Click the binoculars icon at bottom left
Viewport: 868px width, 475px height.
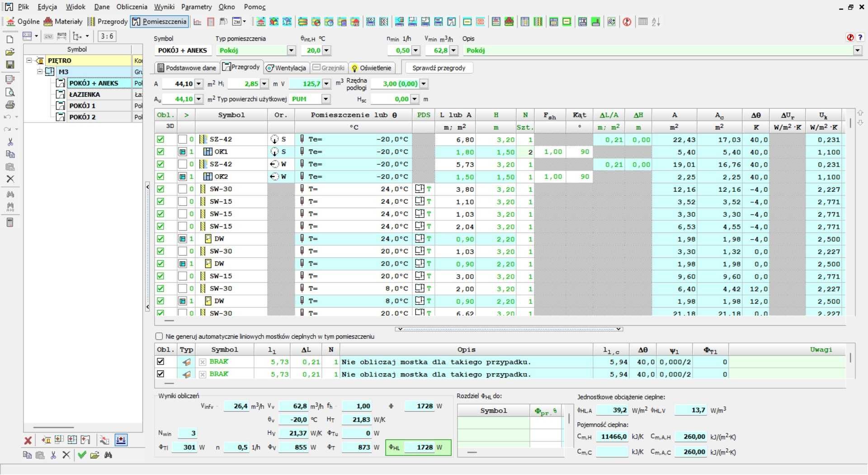coord(108,455)
